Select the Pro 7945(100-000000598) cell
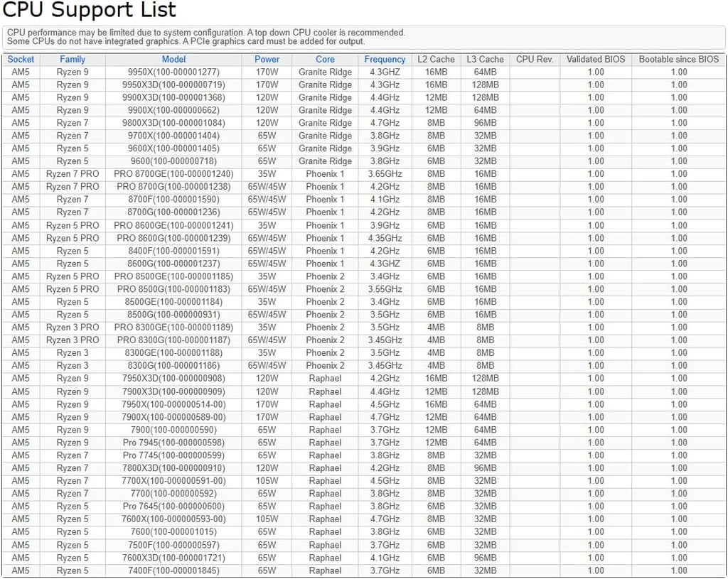 (173, 443)
